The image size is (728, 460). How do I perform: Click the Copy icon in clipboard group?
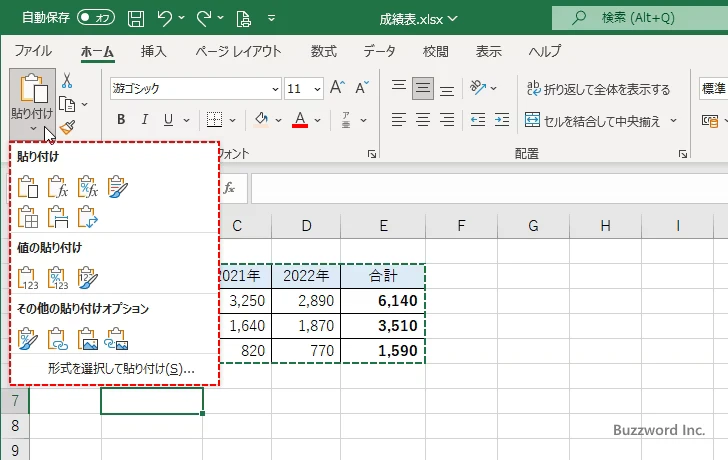67,104
